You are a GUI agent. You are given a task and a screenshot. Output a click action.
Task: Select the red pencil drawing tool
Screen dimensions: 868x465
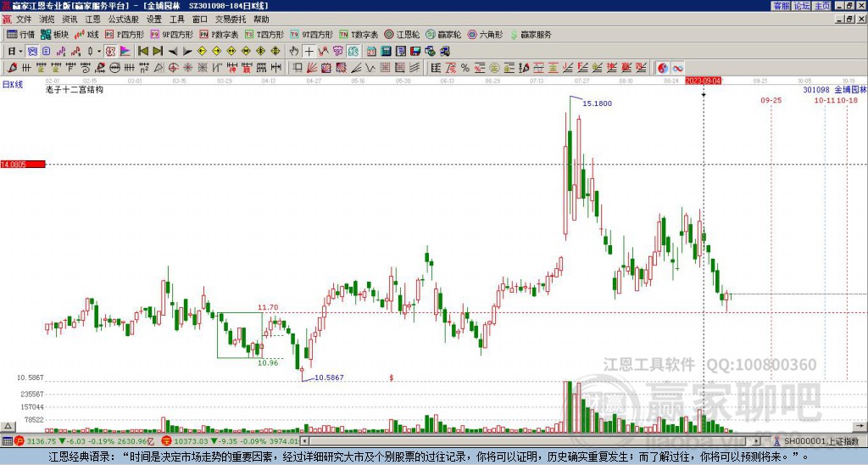coord(12,68)
